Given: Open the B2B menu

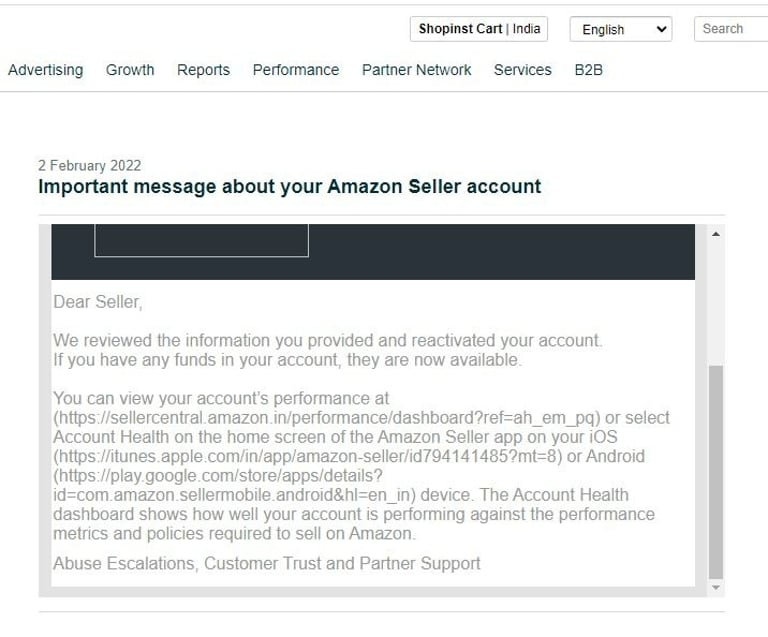Looking at the screenshot, I should coord(588,70).
